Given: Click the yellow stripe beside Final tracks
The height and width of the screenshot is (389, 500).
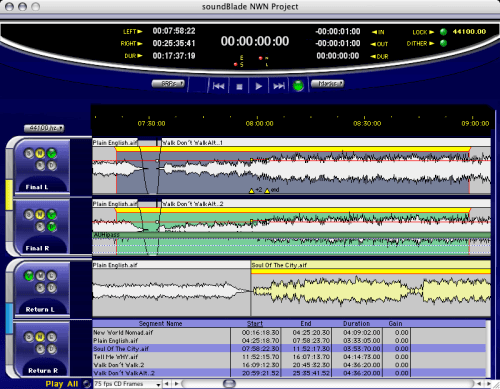Looking at the screenshot, I should (x=9, y=195).
